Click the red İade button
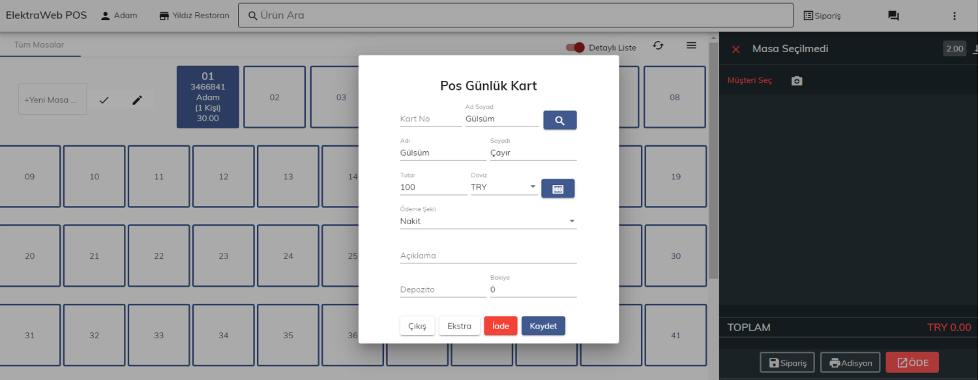The width and height of the screenshot is (980, 380). pos(500,326)
